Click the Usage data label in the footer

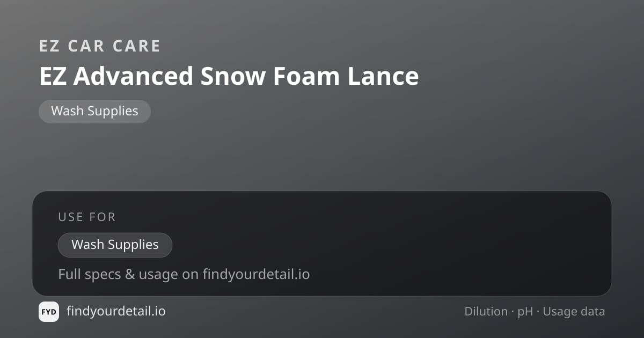click(574, 312)
